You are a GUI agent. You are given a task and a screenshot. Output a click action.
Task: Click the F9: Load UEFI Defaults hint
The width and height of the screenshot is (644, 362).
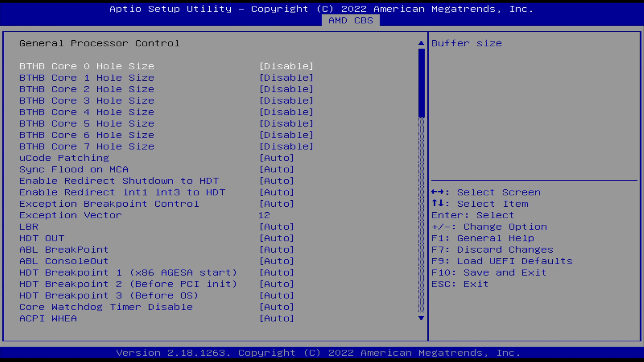[502, 261]
